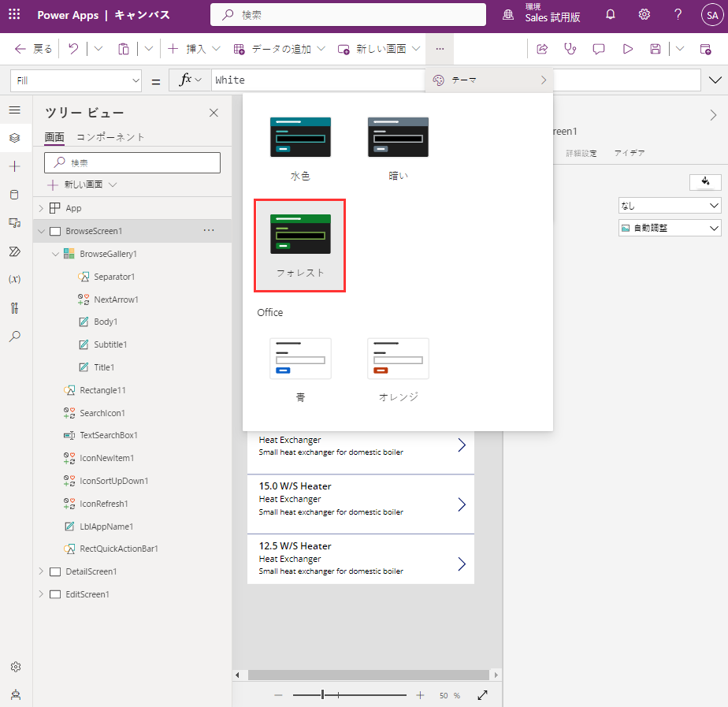Undo the last action
This screenshot has height=707, width=728.
(73, 49)
